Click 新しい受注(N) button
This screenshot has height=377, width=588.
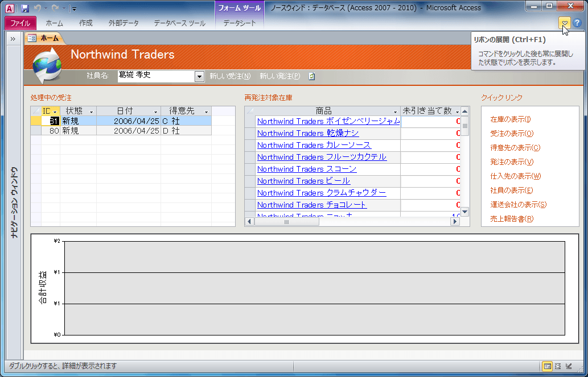(x=230, y=76)
